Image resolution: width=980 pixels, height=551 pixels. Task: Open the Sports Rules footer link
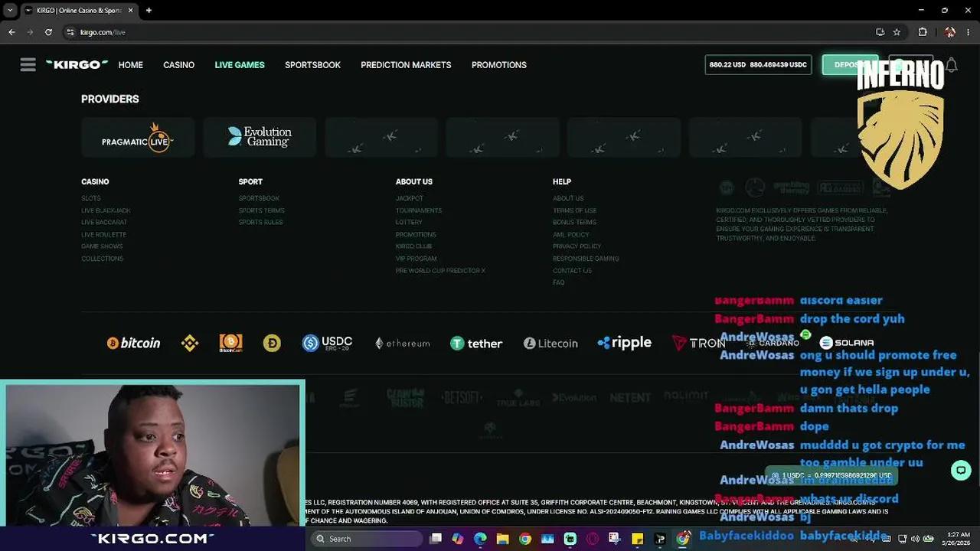point(260,222)
